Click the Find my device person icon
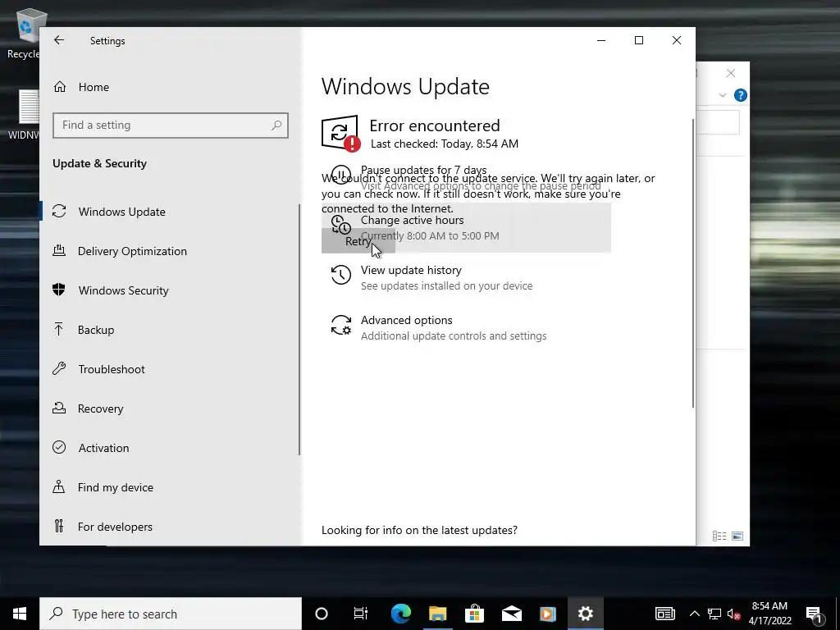This screenshot has height=630, width=840. coord(59,486)
